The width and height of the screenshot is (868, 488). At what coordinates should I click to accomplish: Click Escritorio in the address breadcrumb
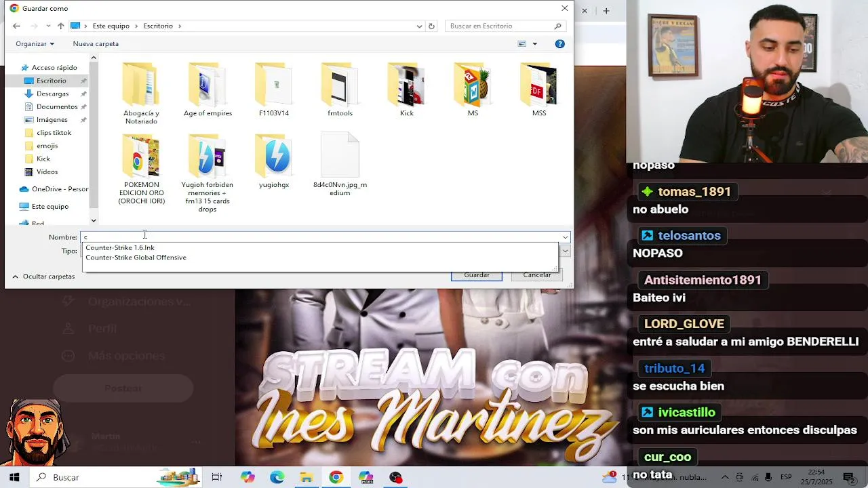(x=158, y=26)
